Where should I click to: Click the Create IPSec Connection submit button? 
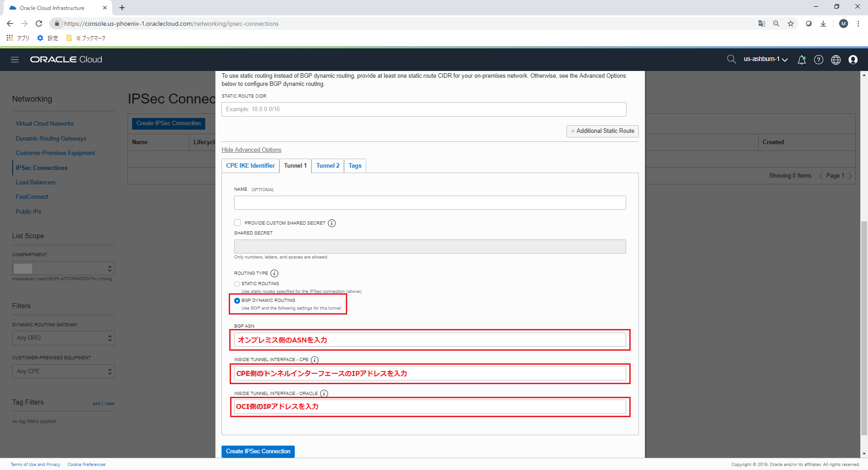[x=258, y=451]
